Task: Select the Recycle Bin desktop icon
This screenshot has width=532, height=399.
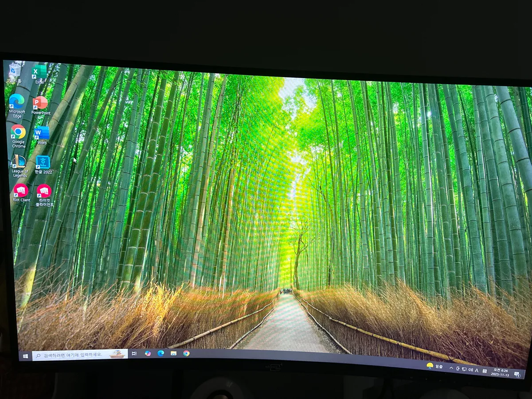Action: (15, 73)
